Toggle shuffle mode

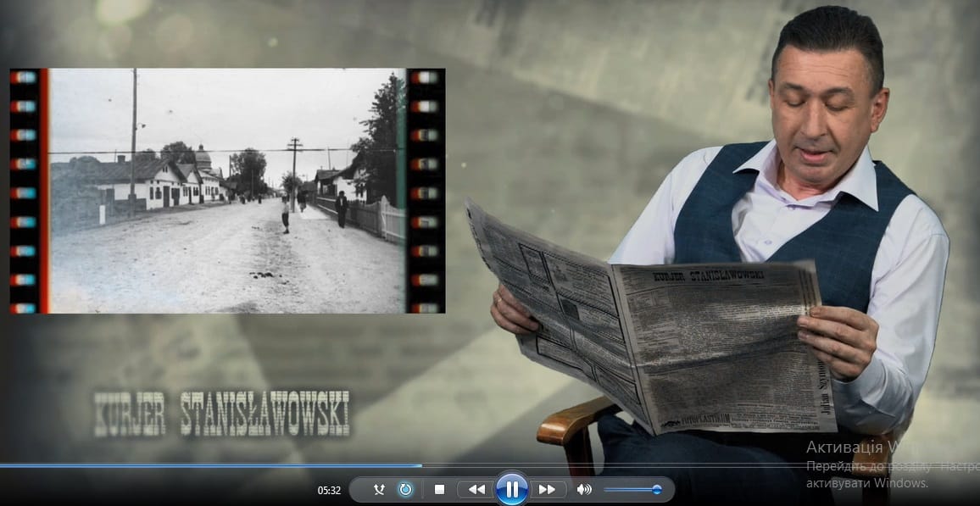click(x=379, y=490)
